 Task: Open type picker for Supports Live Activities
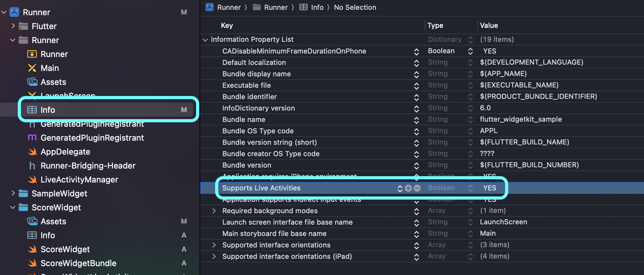point(470,188)
